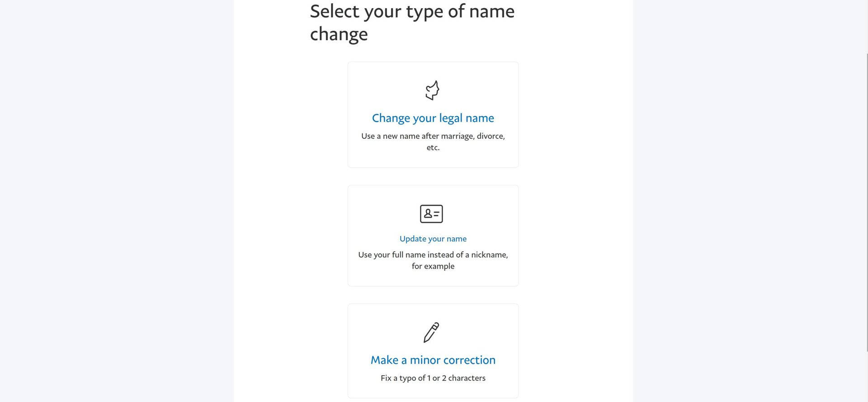Image resolution: width=868 pixels, height=402 pixels.
Task: Click the Fix a typo description text
Action: pos(433,378)
